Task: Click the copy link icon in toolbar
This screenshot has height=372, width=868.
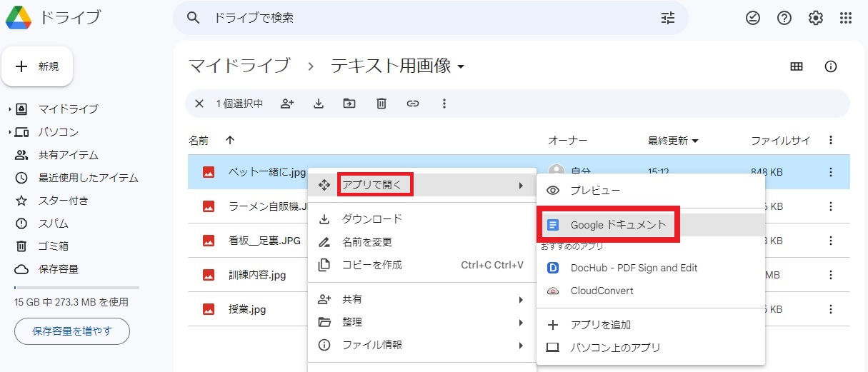Action: (412, 104)
